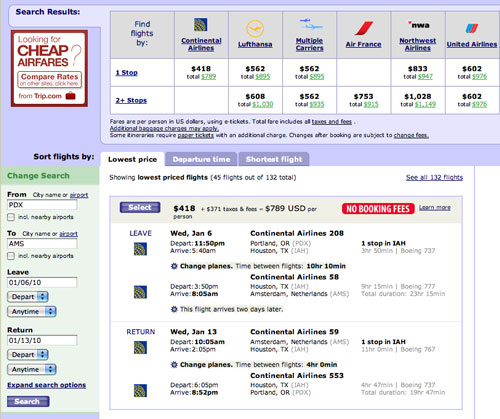Click the Search button
500x419 pixels.
pos(28,401)
